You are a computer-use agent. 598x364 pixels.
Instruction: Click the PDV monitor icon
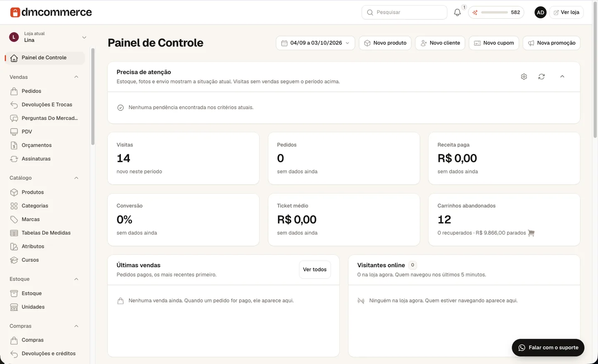point(14,132)
